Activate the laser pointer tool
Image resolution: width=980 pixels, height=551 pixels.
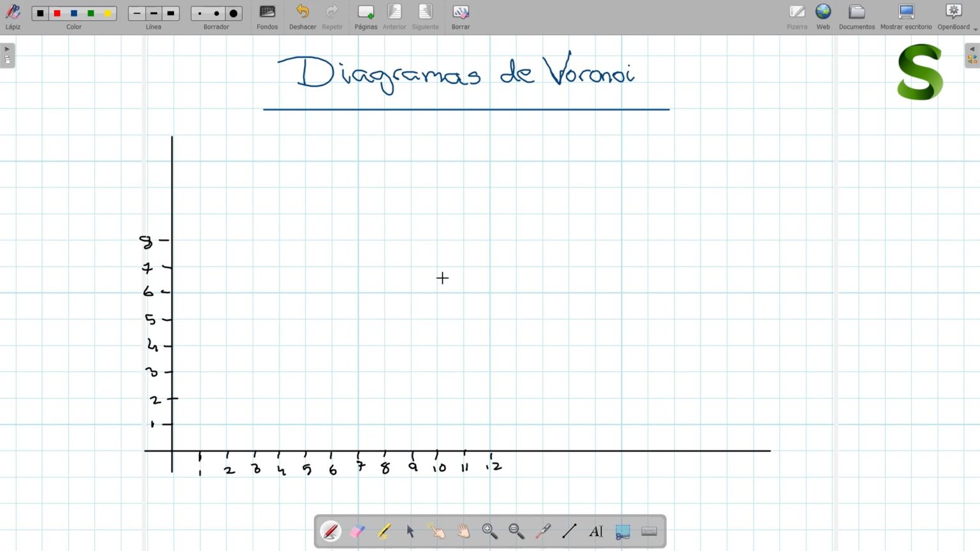point(542,531)
